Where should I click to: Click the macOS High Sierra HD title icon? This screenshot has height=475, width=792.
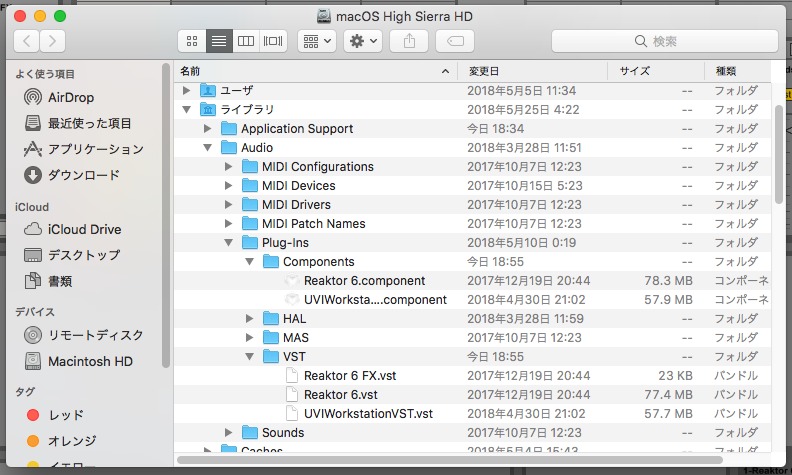coord(324,16)
